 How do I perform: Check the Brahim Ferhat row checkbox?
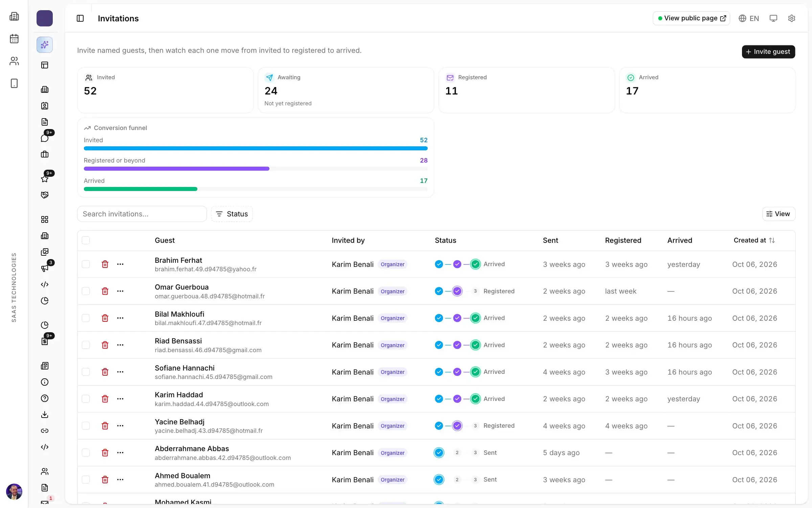[x=86, y=264]
